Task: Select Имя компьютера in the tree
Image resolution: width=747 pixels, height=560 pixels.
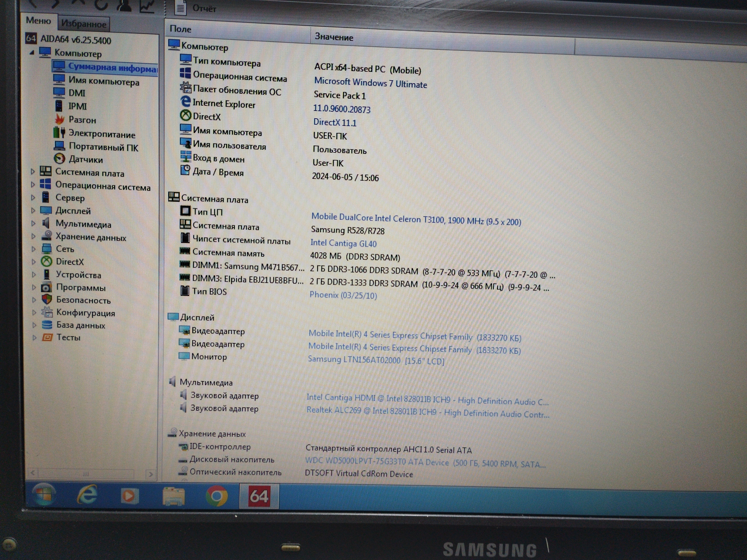Action: pos(103,82)
